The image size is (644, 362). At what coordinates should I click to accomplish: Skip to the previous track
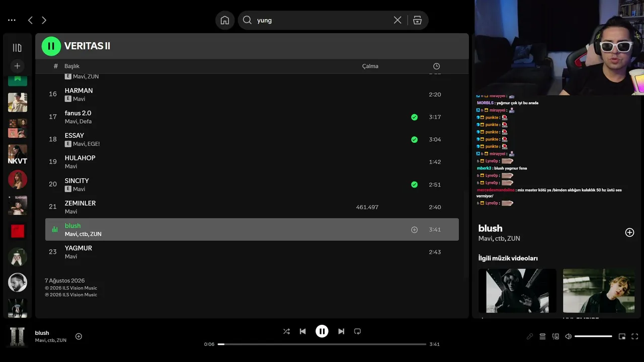(303, 331)
